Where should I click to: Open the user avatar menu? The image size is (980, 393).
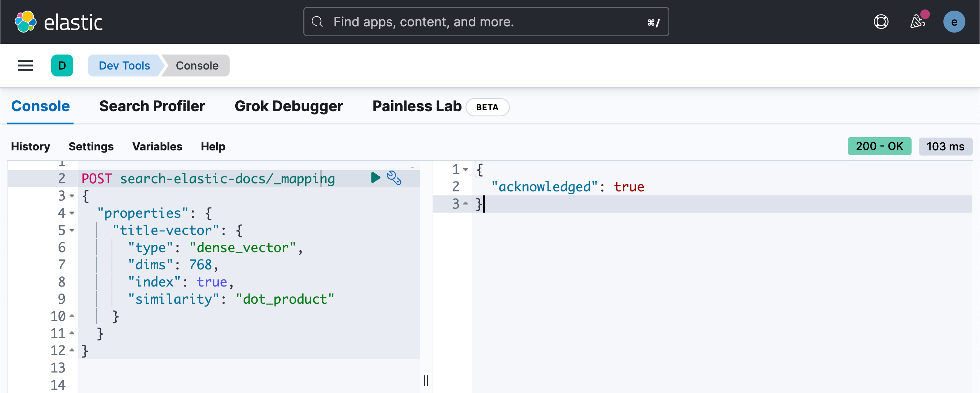(x=954, y=22)
